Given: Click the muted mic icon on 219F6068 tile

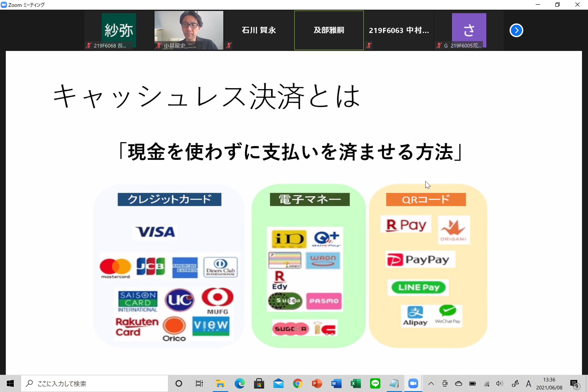Looking at the screenshot, I should tap(89, 45).
